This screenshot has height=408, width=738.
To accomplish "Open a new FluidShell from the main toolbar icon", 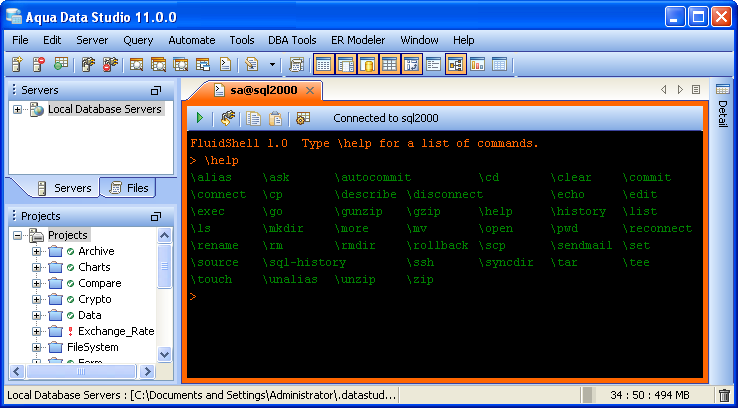I will coord(226,64).
